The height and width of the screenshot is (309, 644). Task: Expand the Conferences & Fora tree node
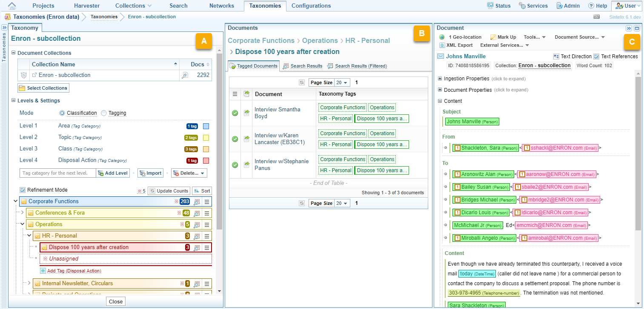click(23, 213)
